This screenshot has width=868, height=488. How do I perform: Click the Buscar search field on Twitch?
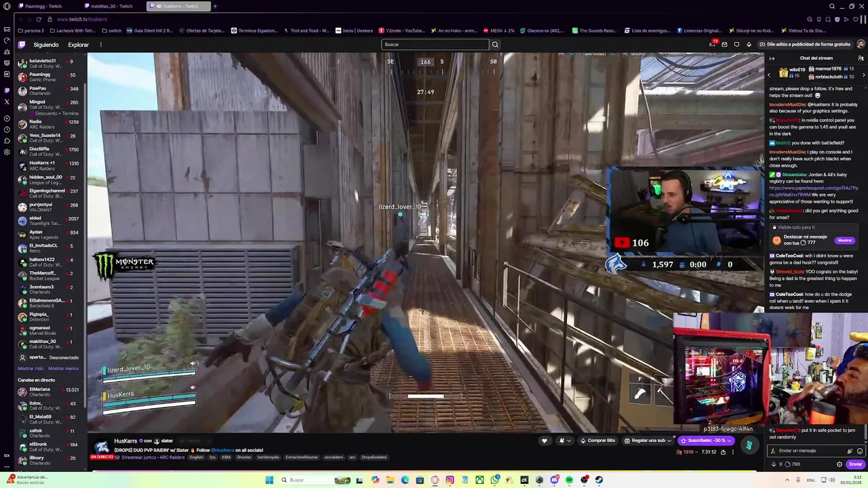click(x=435, y=45)
